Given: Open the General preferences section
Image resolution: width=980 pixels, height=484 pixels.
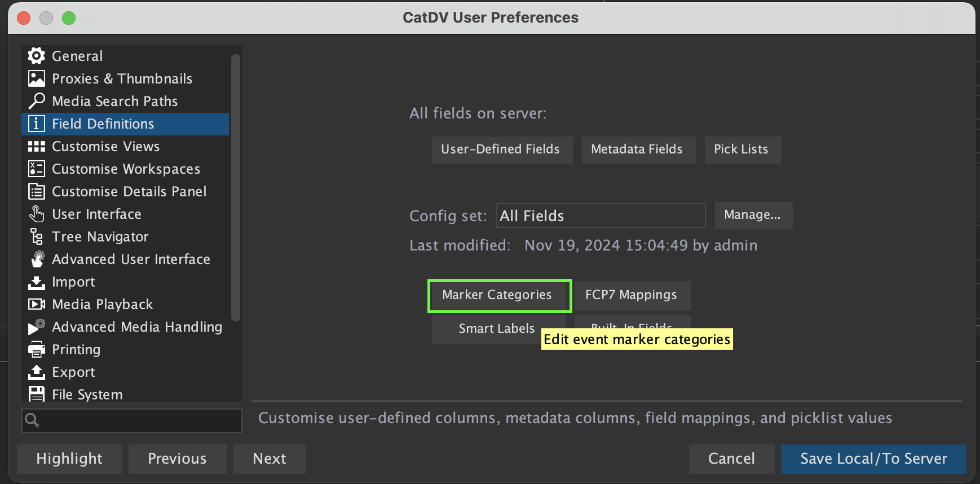Looking at the screenshot, I should point(125,56).
